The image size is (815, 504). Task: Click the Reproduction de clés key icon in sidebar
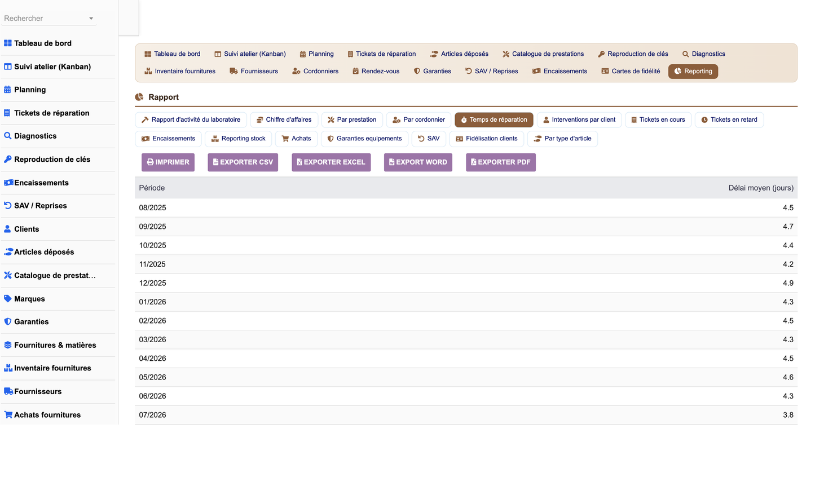point(8,159)
